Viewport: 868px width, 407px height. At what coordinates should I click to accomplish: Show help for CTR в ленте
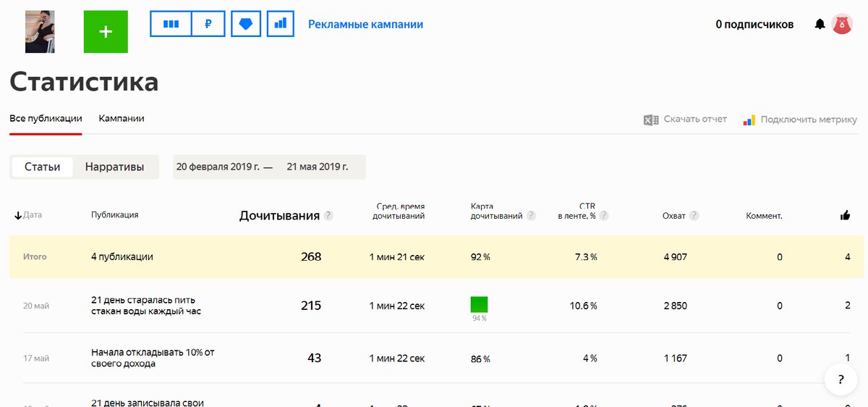click(604, 216)
